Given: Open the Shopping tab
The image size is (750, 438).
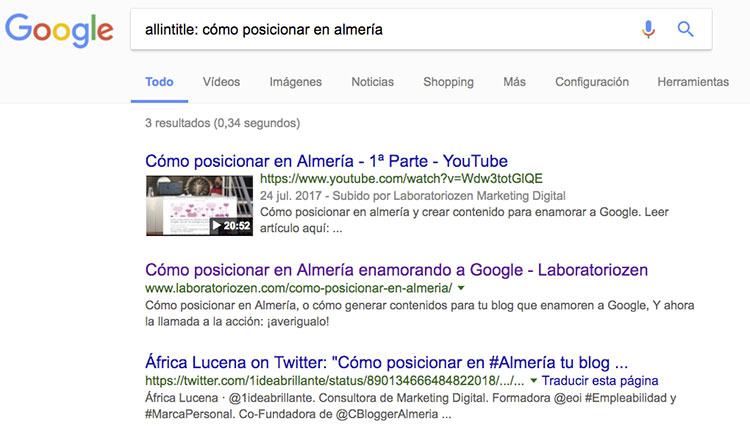Looking at the screenshot, I should pos(448,82).
